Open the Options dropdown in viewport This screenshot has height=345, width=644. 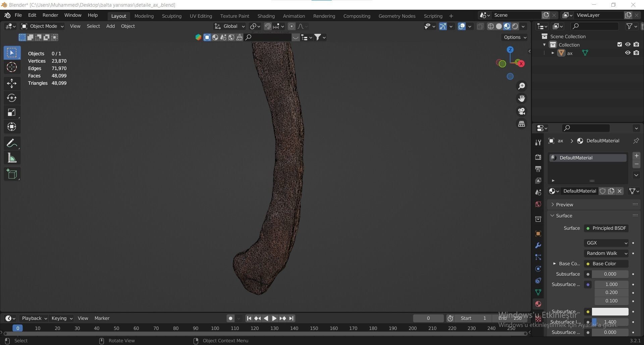click(x=515, y=37)
